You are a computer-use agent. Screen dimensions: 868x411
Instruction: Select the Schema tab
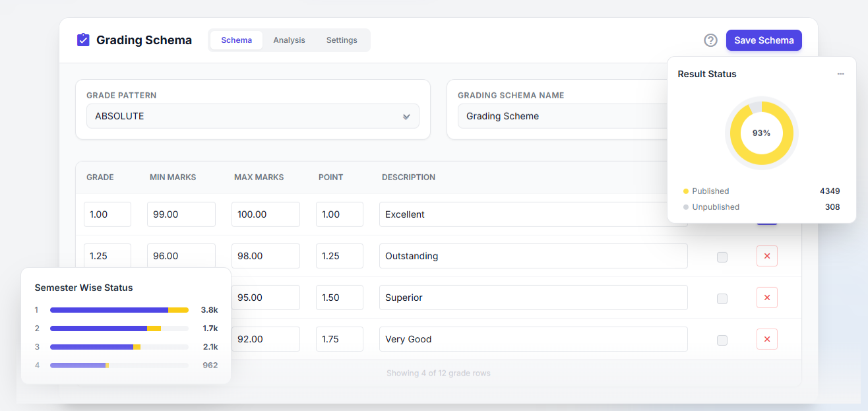coord(236,40)
